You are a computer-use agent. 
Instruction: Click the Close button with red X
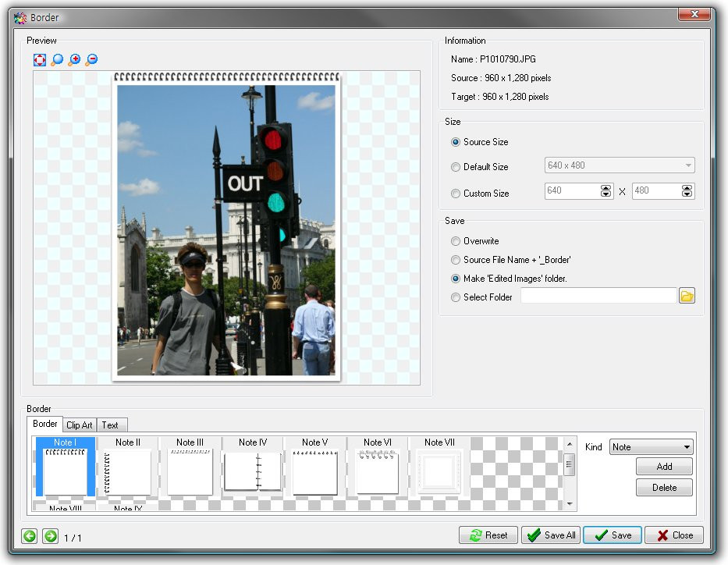674,535
